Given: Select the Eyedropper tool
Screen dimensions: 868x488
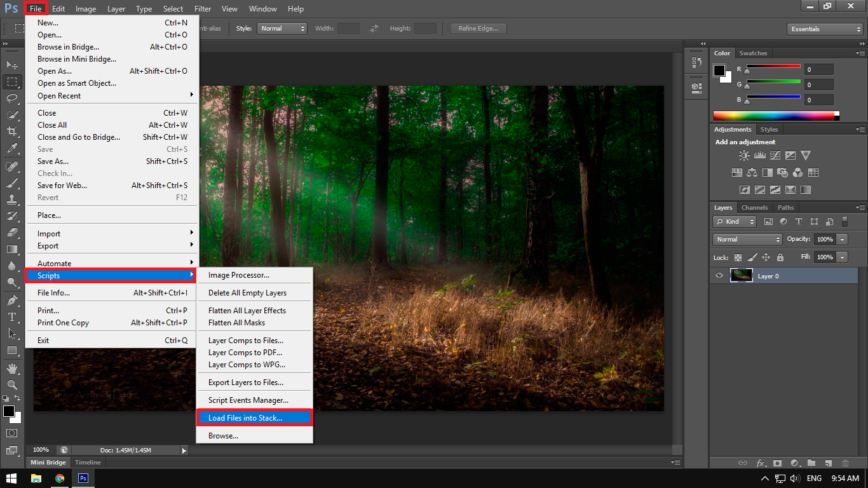Looking at the screenshot, I should coord(12,149).
